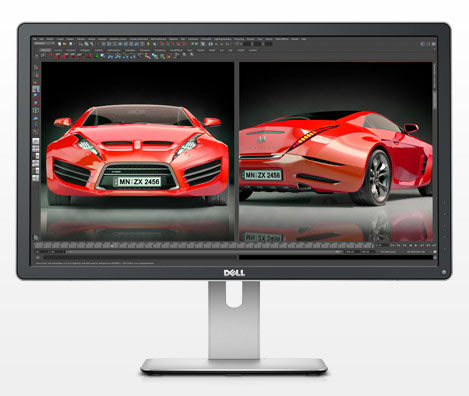The width and height of the screenshot is (469, 396).
Task: Open the File menu in Maya
Action: pyautogui.click(x=34, y=39)
